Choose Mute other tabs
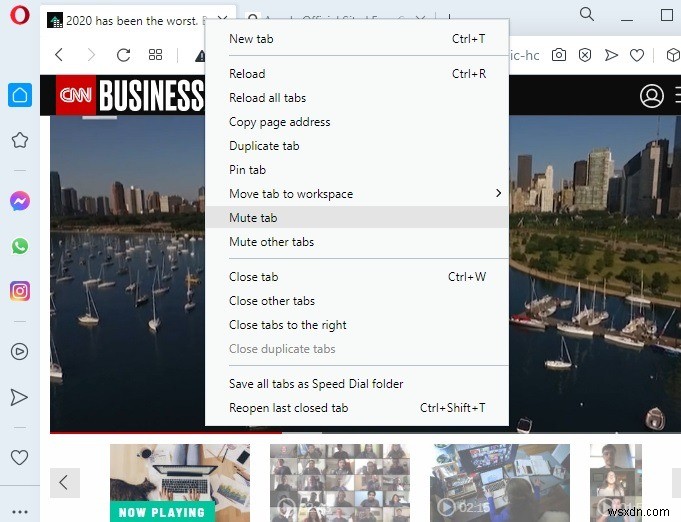 coord(357,242)
